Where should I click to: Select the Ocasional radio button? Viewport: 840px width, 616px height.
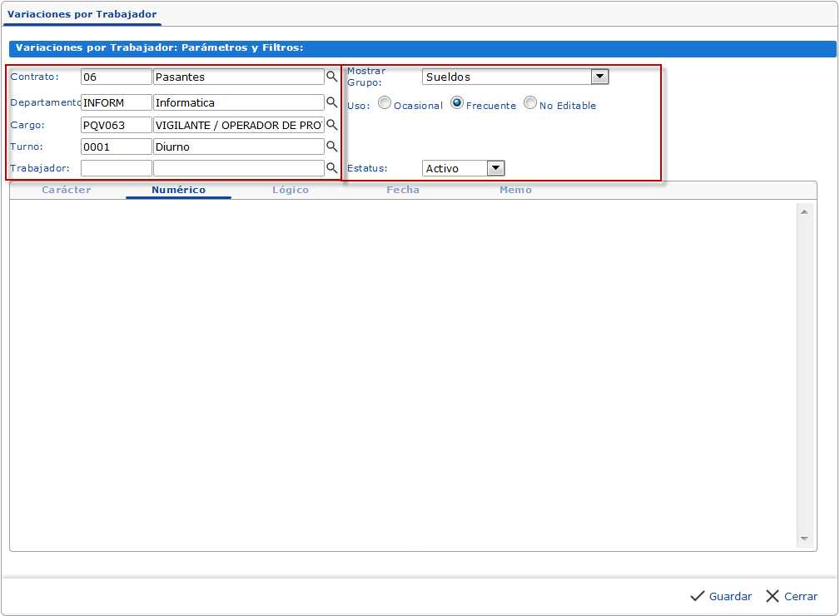tap(385, 103)
